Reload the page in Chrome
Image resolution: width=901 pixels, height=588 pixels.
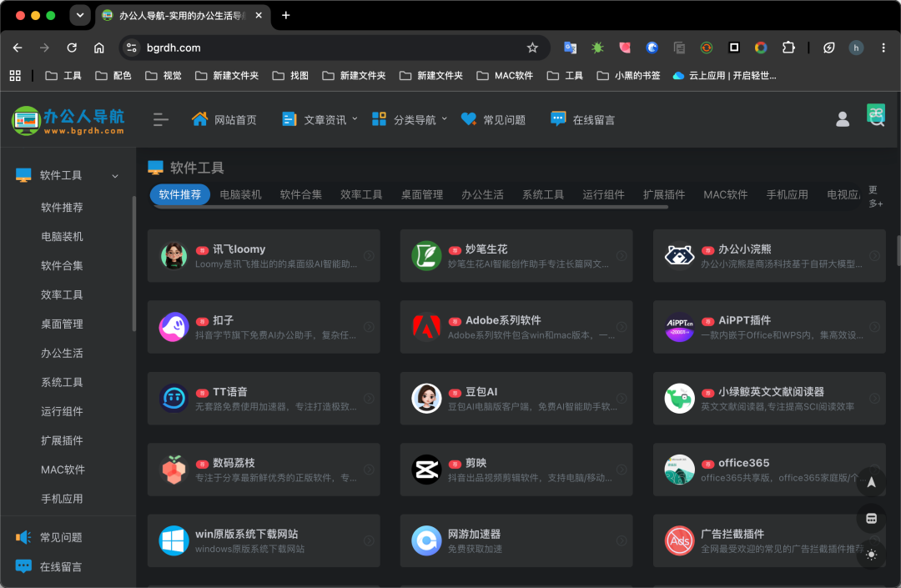tap(72, 48)
